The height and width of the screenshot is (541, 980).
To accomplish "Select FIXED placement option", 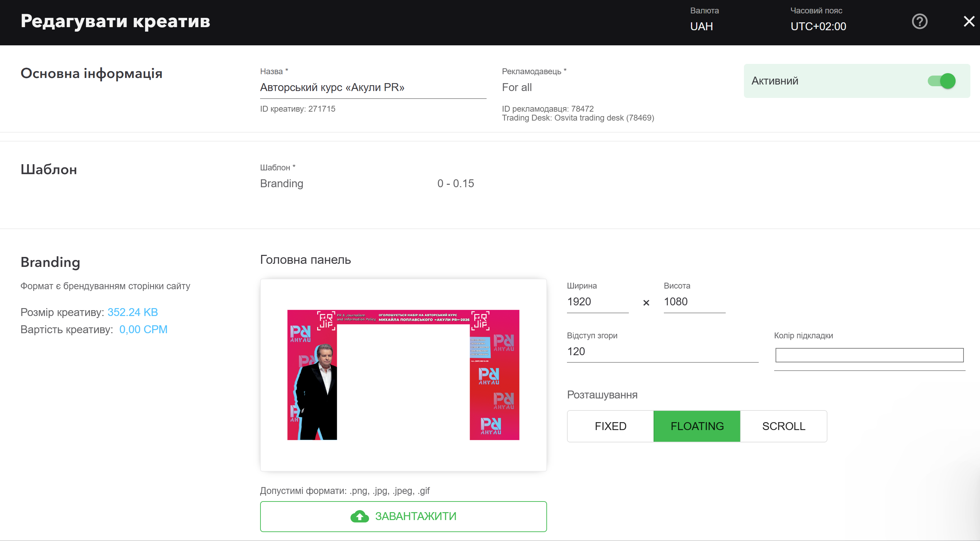I will pos(610,426).
